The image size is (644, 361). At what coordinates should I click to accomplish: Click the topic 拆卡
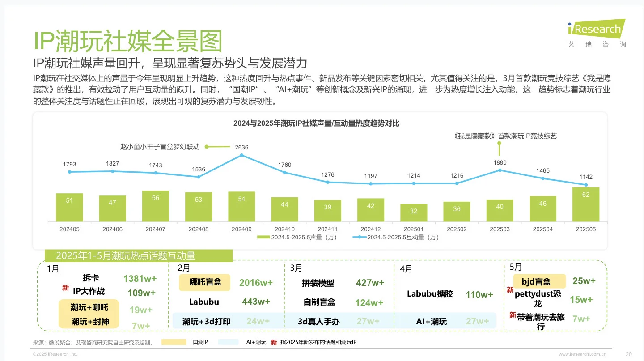91,278
